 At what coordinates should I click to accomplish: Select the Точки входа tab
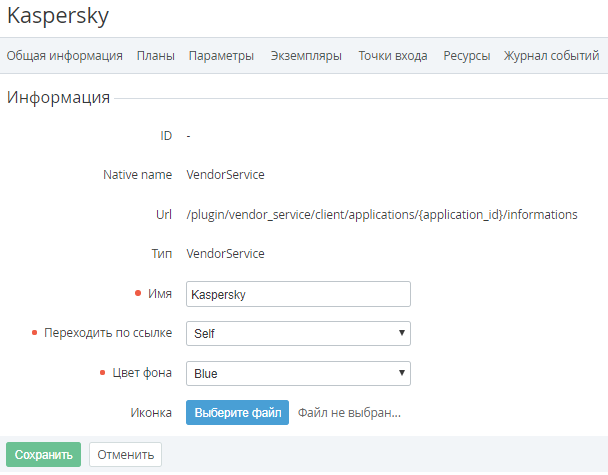392,56
